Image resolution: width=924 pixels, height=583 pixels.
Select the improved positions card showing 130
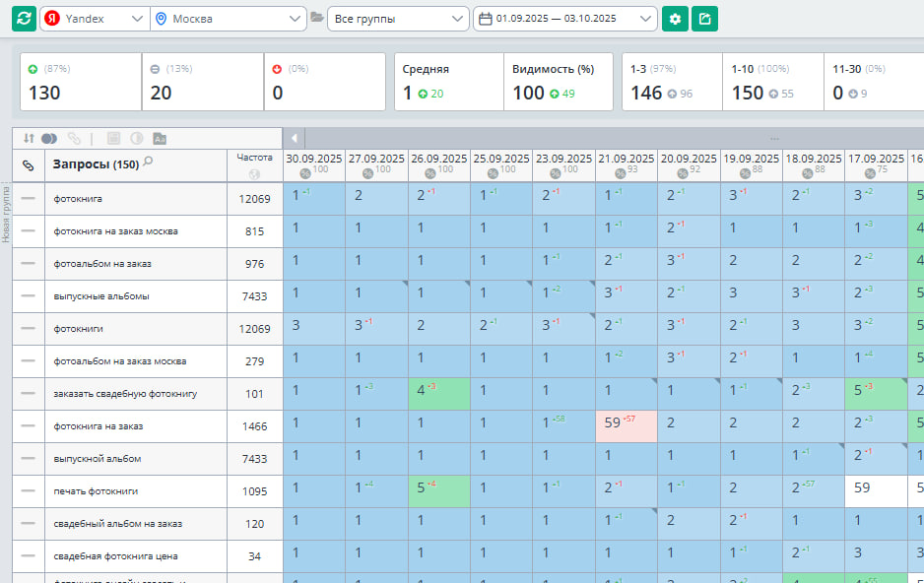tap(81, 82)
